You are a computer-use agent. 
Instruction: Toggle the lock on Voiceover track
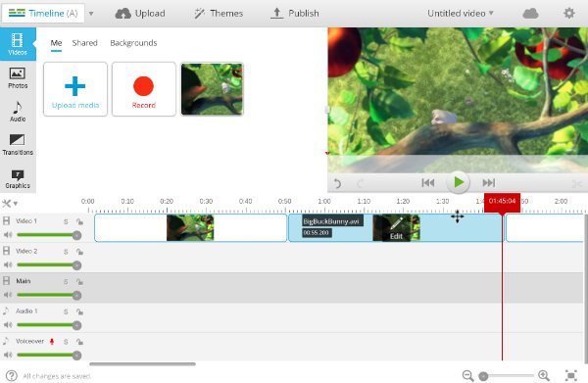79,342
